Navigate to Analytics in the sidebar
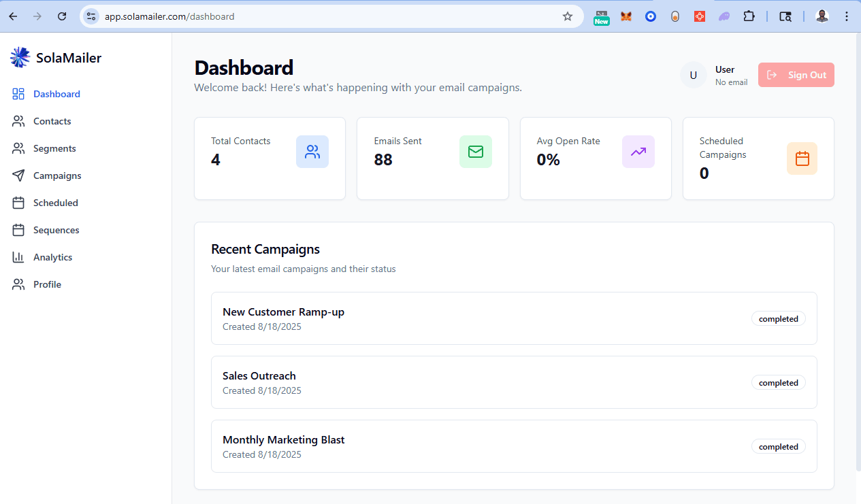861x504 pixels. 52,257
